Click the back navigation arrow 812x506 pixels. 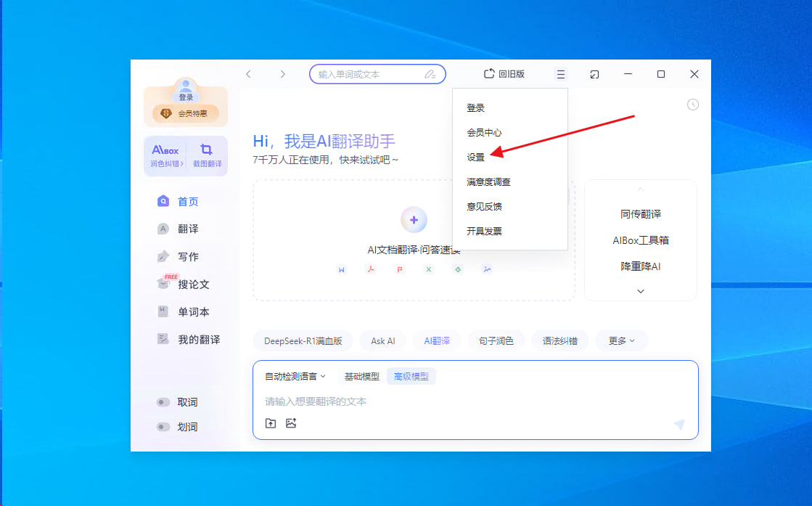pos(249,74)
